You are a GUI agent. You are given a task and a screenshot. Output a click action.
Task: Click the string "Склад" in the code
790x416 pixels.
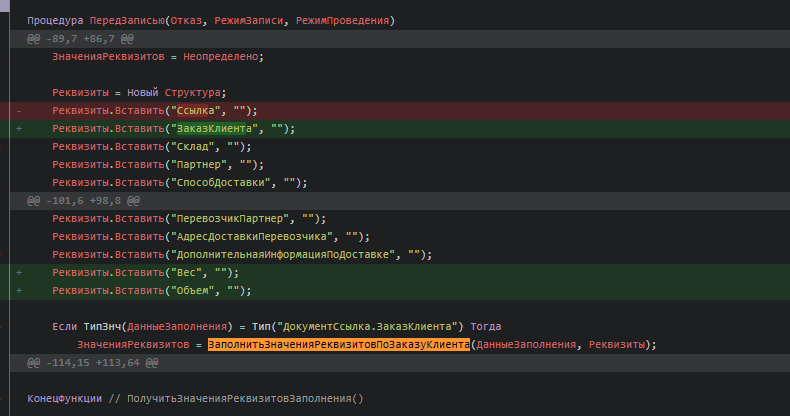(x=192, y=147)
